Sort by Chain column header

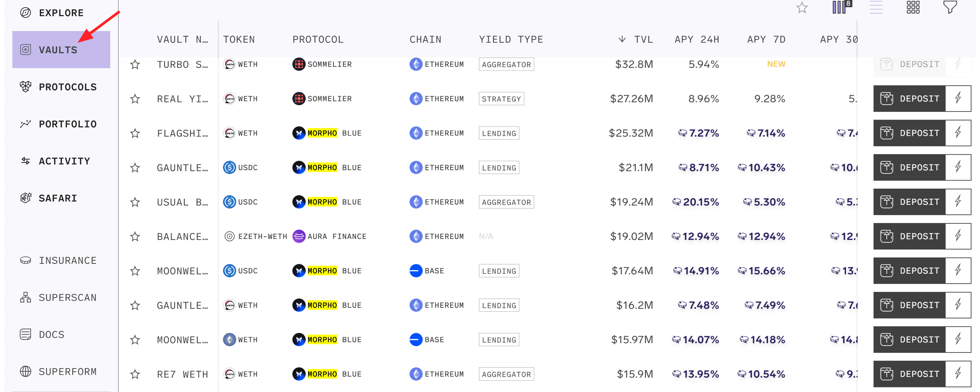pyautogui.click(x=425, y=39)
